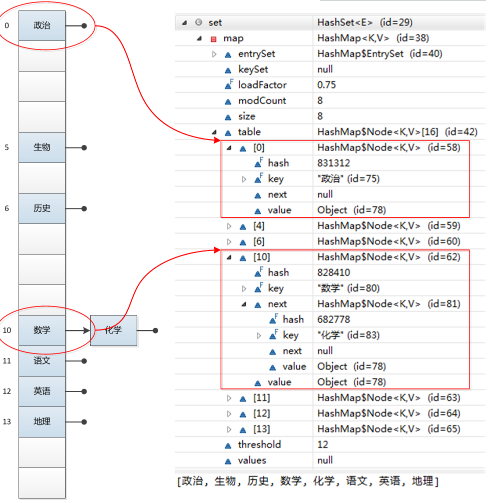Click the value "HashSet<E> (id=29)"

[x=365, y=23]
